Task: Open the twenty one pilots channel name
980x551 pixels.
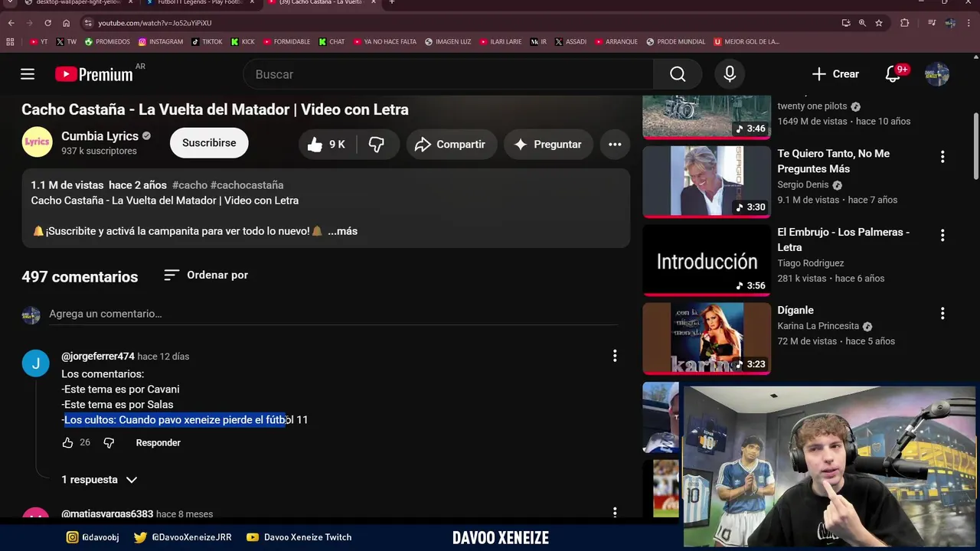Action: 813,106
